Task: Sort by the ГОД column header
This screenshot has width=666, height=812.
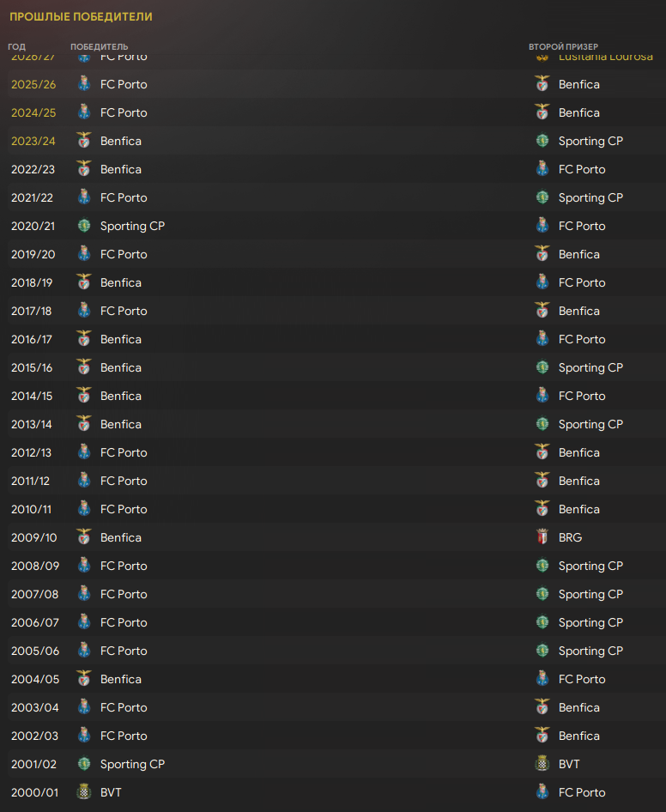Action: [x=16, y=46]
